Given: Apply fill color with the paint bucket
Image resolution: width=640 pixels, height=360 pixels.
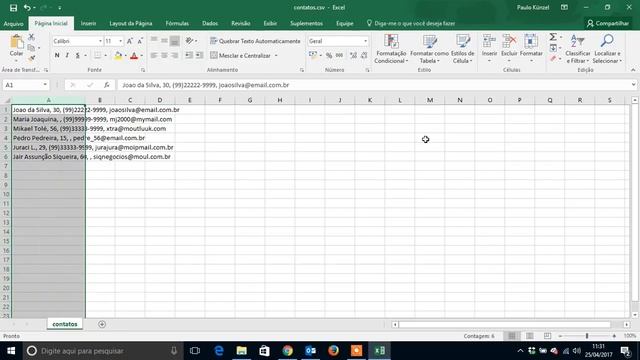Looking at the screenshot, I should [x=118, y=56].
